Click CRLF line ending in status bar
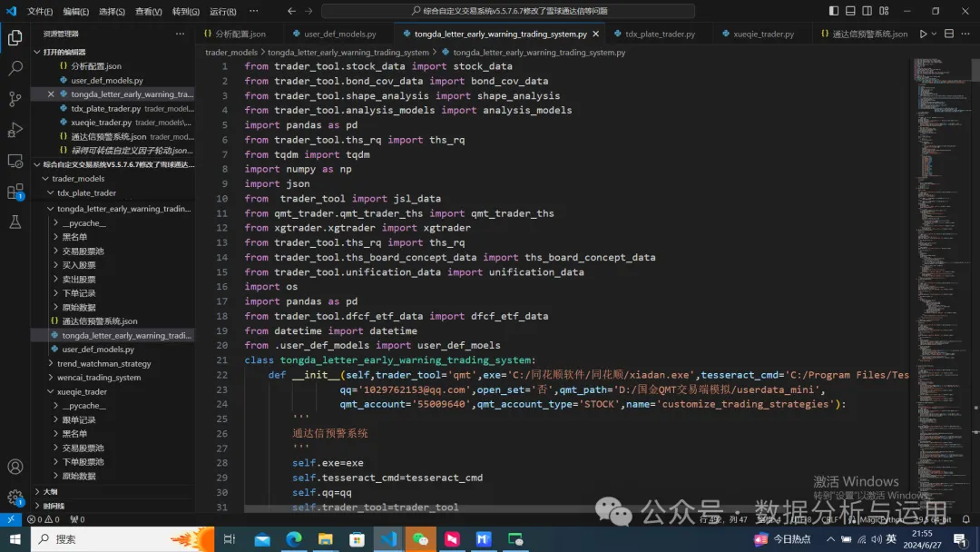The height and width of the screenshot is (552, 980). tap(830, 519)
